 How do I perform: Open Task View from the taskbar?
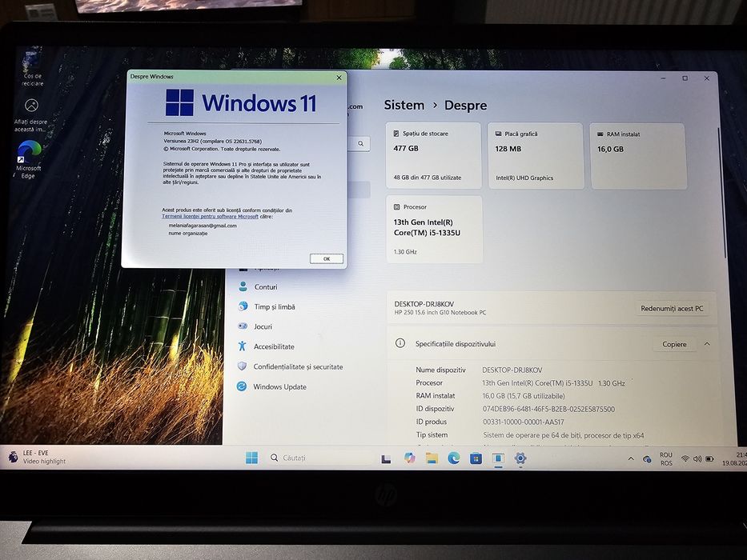386,458
